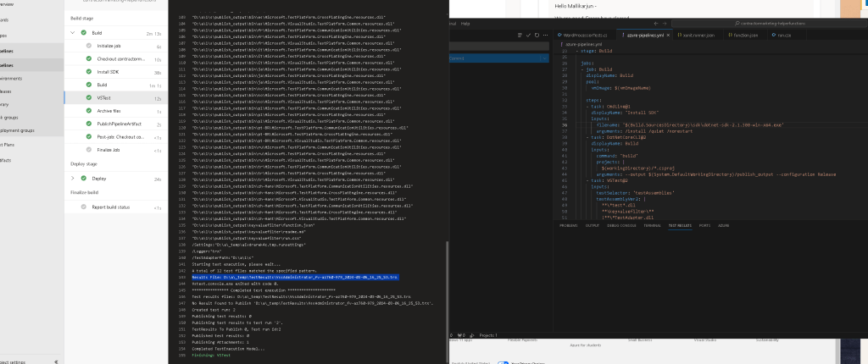Click green check icon beside Archive files

89,111
